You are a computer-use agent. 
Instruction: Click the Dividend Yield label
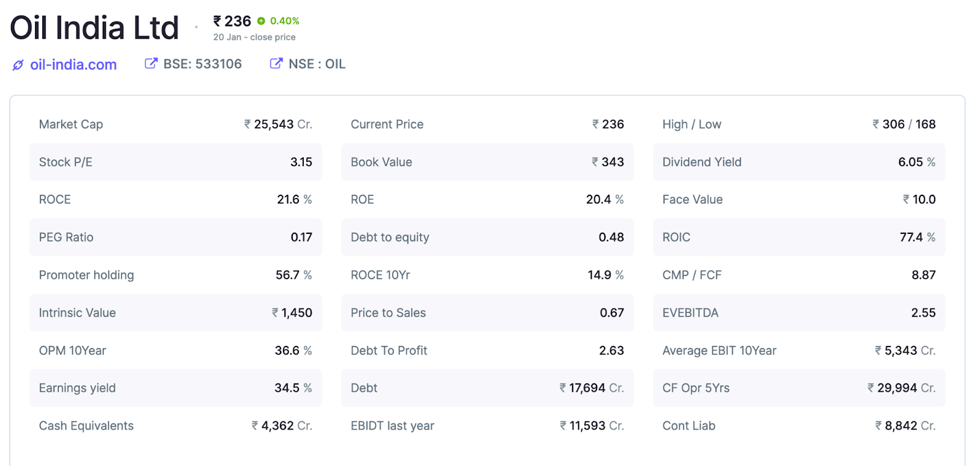coord(702,162)
